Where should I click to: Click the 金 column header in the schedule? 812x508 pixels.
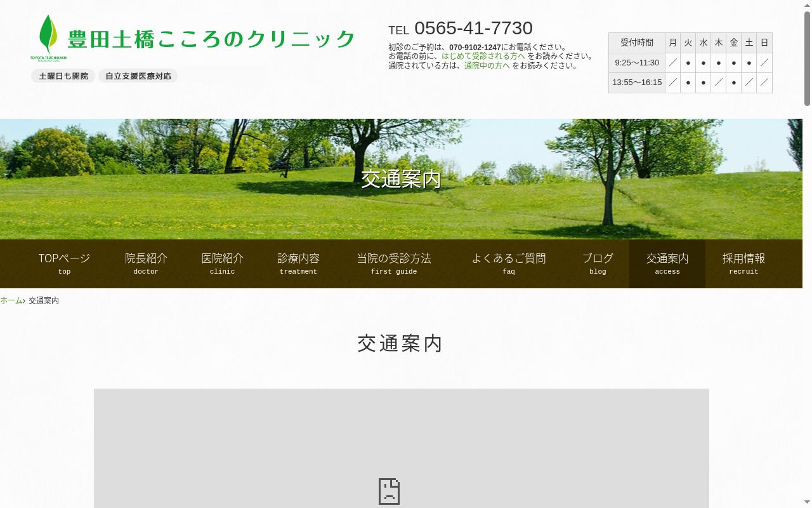point(734,43)
